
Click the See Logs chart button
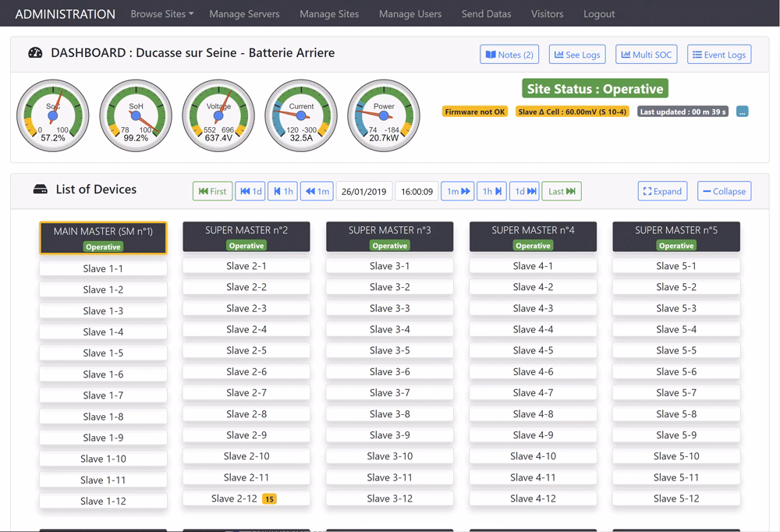tap(577, 55)
